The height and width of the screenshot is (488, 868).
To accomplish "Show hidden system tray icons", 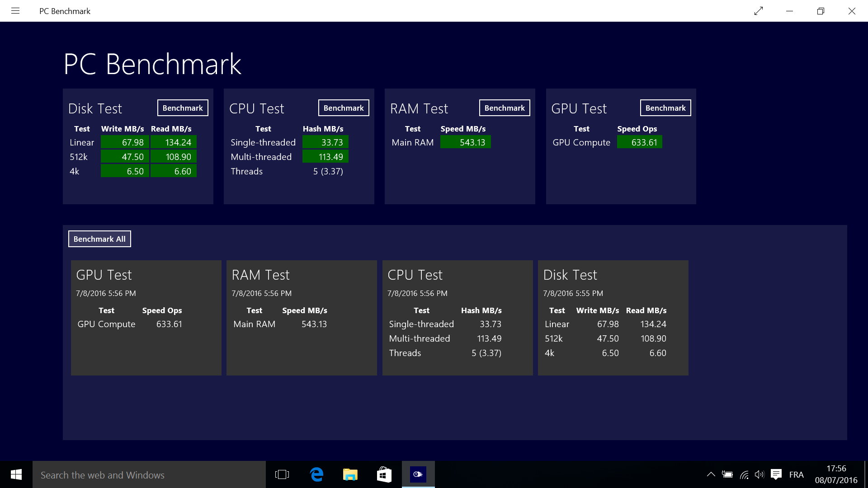I will (x=711, y=474).
